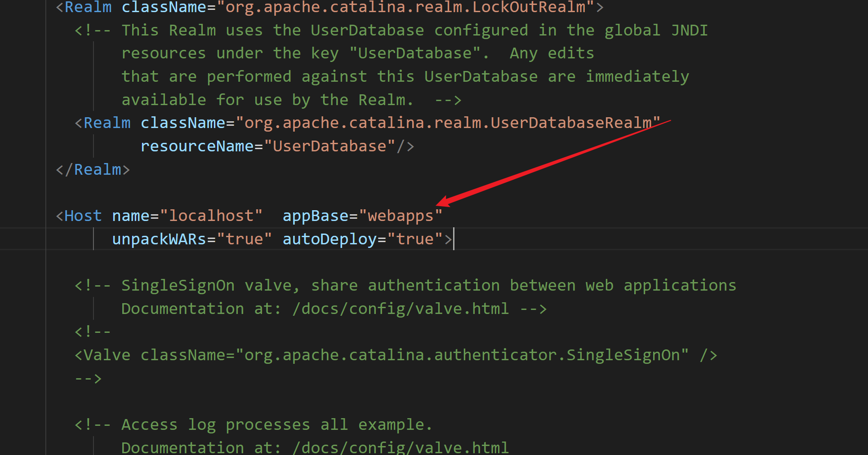Click the 'available for use by the Realm.' line
This screenshot has width=868, height=455.
291,100
